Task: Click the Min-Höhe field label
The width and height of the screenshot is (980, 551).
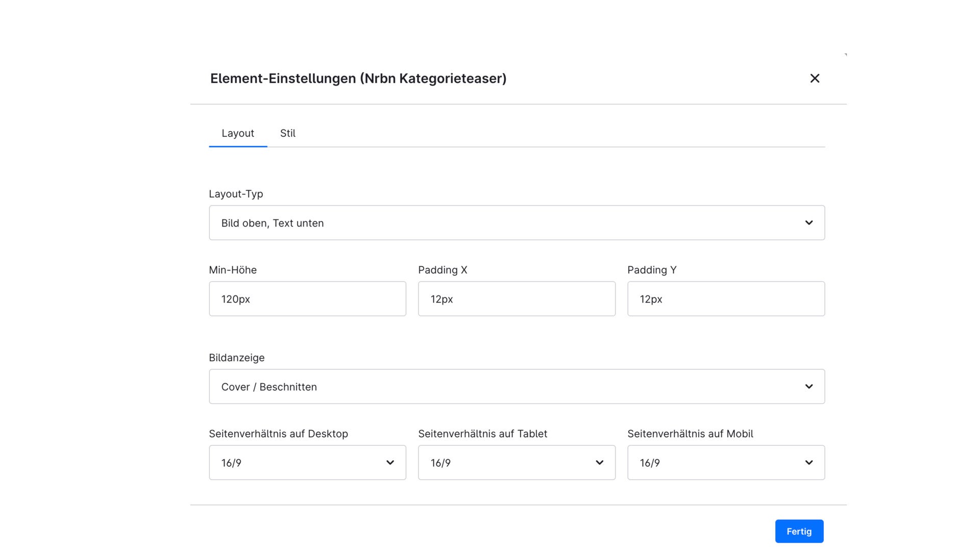Action: (233, 270)
